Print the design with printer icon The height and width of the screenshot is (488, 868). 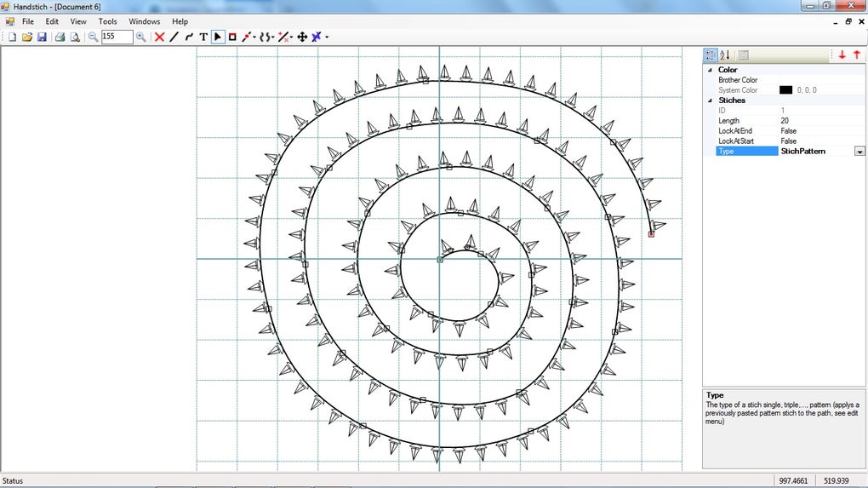point(60,37)
